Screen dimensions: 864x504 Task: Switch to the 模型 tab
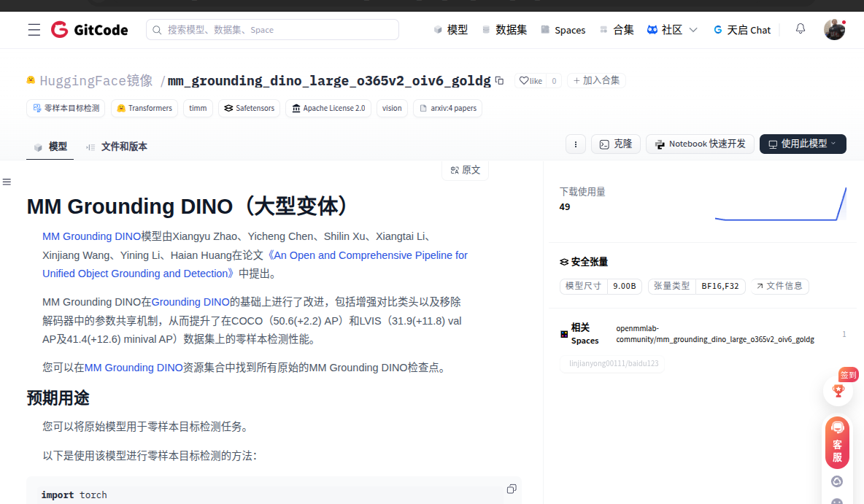(50, 147)
